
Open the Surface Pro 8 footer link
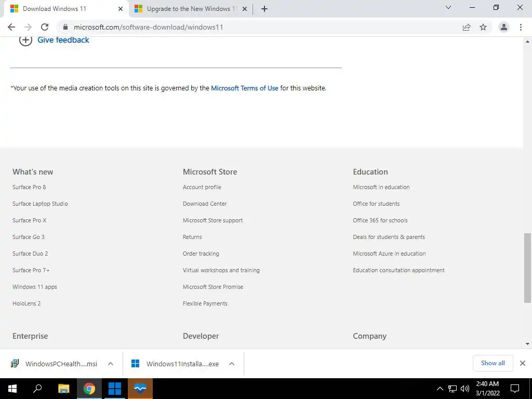[29, 187]
